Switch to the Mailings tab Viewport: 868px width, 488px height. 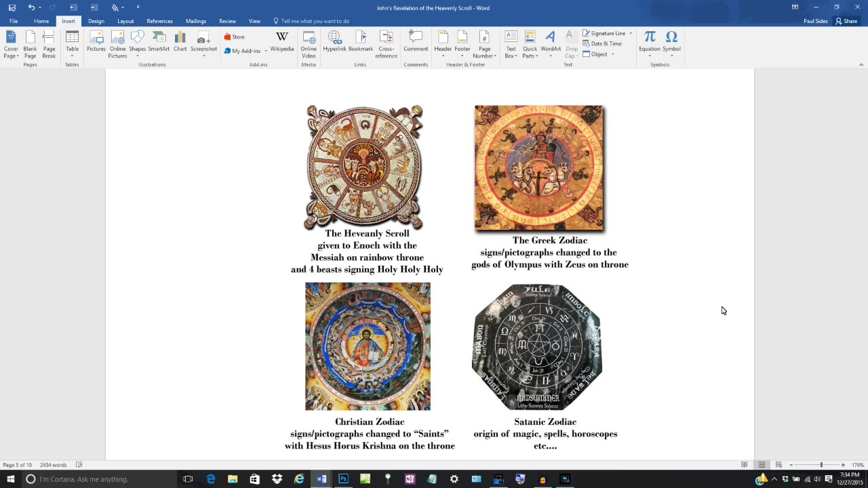point(196,21)
